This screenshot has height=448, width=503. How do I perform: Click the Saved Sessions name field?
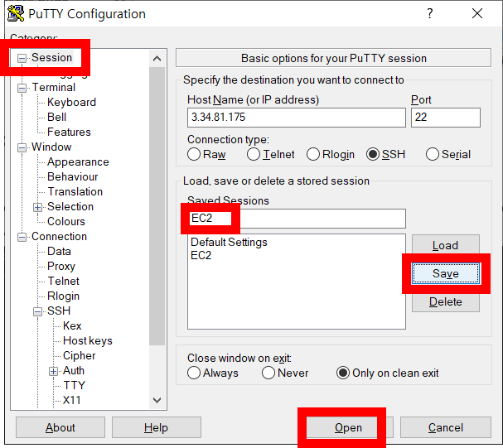click(x=297, y=219)
